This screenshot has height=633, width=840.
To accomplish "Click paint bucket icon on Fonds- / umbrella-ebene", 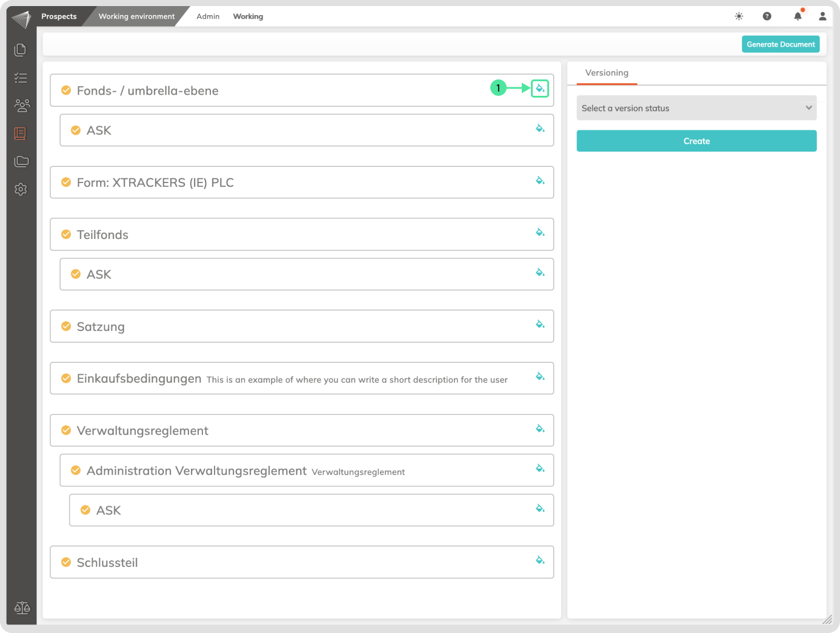I will tap(540, 89).
